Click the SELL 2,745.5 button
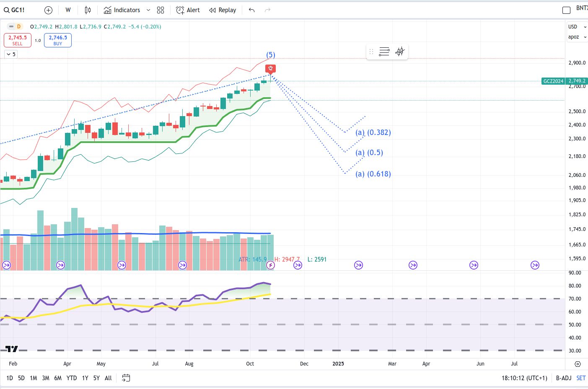The image size is (588, 389). click(x=17, y=41)
